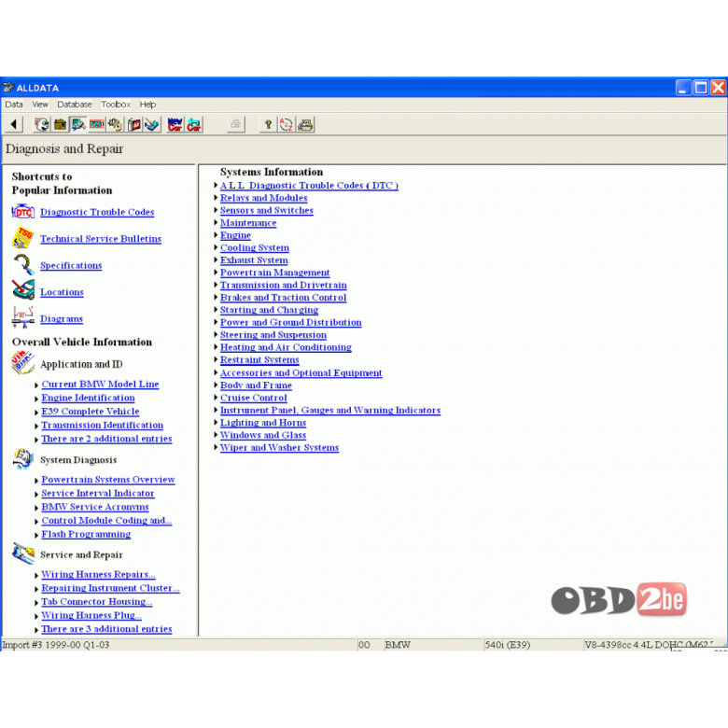Viewport: 728px width, 728px height.
Task: Open the Specifications shortcut link
Action: click(71, 266)
